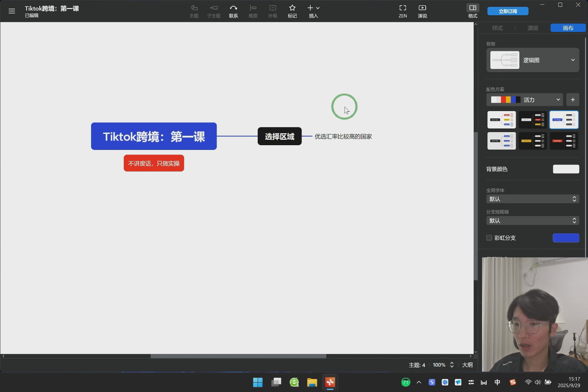Screen dimensions: 588x392
Task: Select the first light color theme thumbnail
Action: pos(501,120)
